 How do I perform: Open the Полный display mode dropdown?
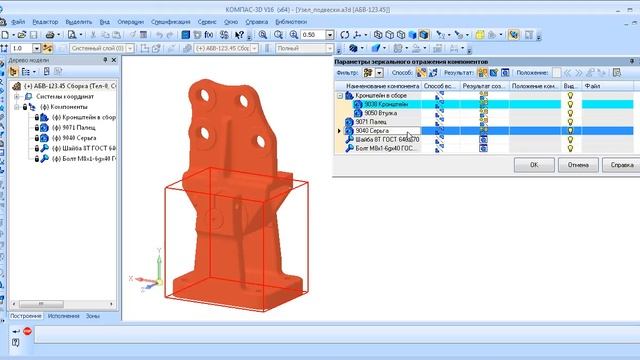tap(330, 49)
